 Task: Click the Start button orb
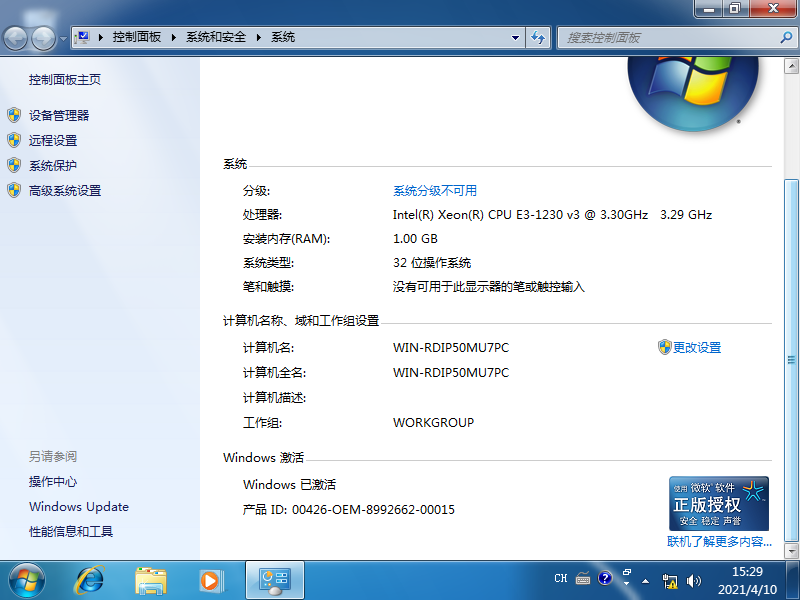pyautogui.click(x=27, y=579)
